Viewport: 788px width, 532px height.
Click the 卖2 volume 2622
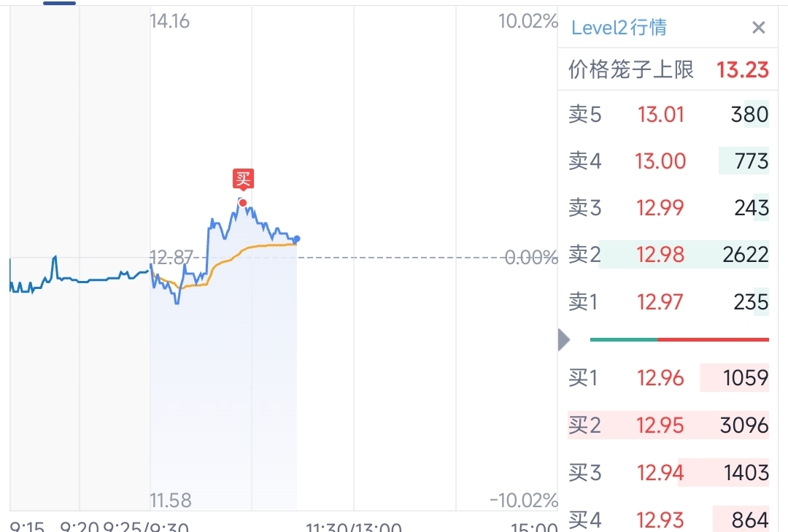click(746, 255)
